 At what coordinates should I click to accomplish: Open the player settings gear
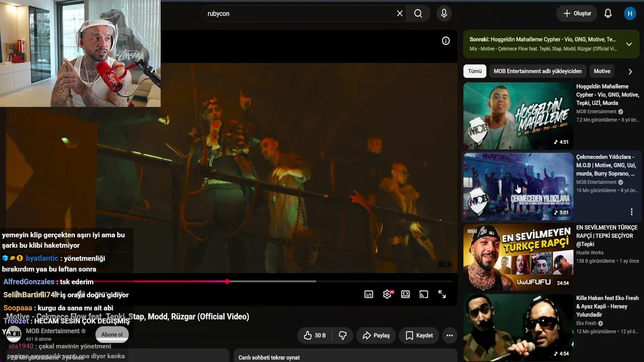(387, 295)
